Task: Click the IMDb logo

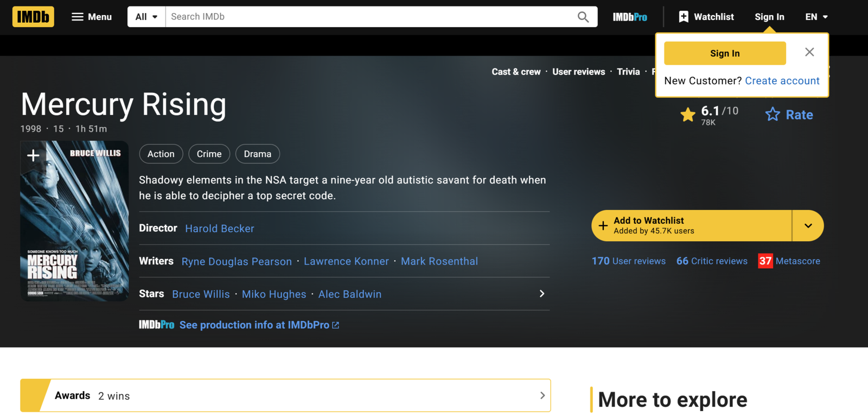Action: 33,17
